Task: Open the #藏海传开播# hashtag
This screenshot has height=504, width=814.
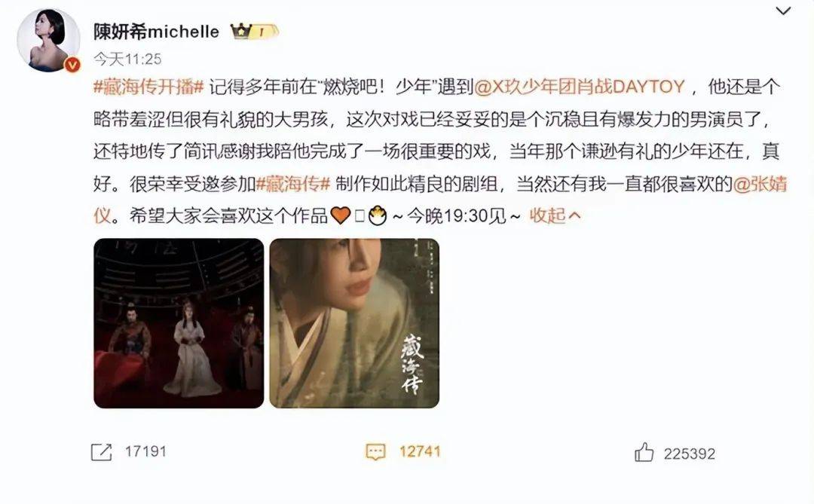Action: pyautogui.click(x=148, y=87)
